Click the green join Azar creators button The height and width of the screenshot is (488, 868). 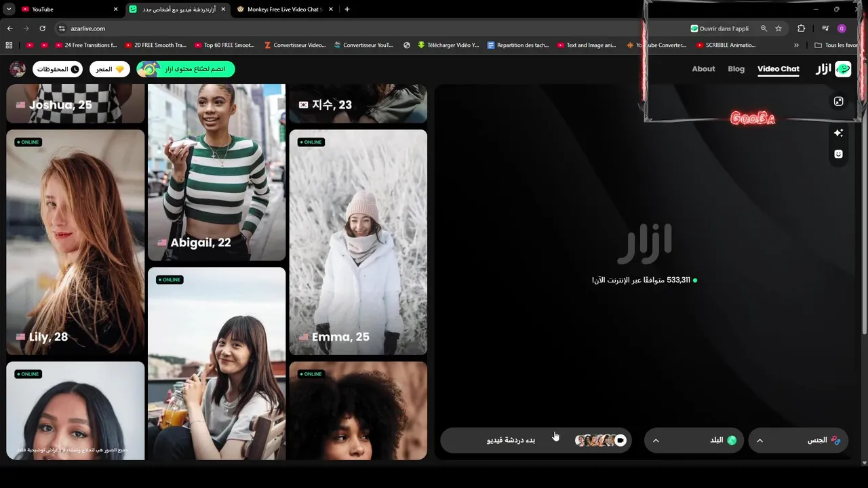(x=186, y=69)
